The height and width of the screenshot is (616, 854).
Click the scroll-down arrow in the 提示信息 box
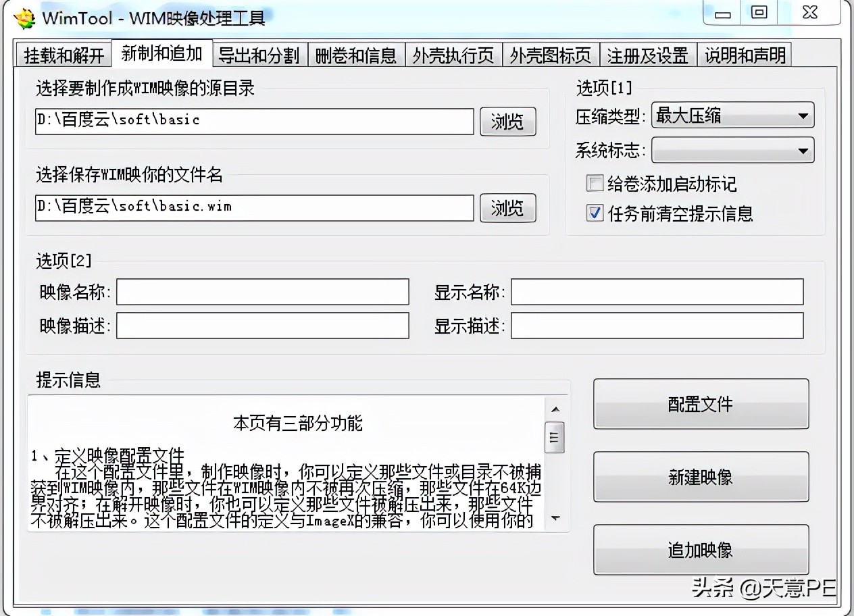click(555, 518)
